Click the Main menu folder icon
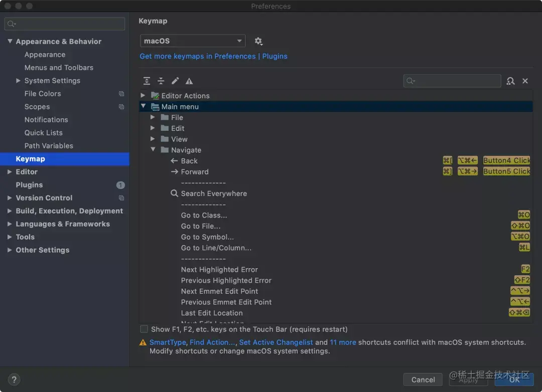The height and width of the screenshot is (392, 542). [x=155, y=106]
